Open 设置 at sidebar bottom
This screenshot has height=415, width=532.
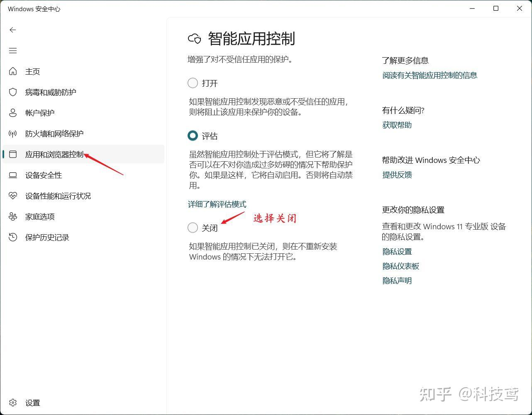(83, 403)
